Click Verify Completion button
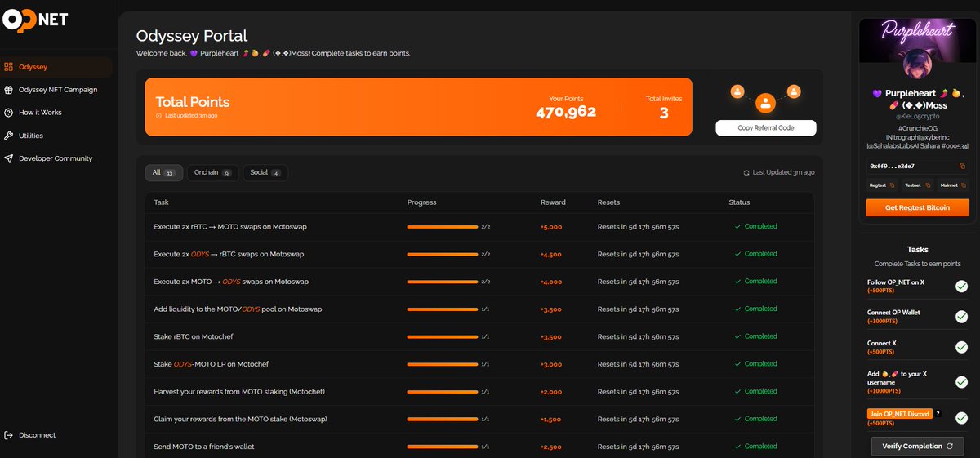Image resolution: width=980 pixels, height=458 pixels. click(918, 447)
